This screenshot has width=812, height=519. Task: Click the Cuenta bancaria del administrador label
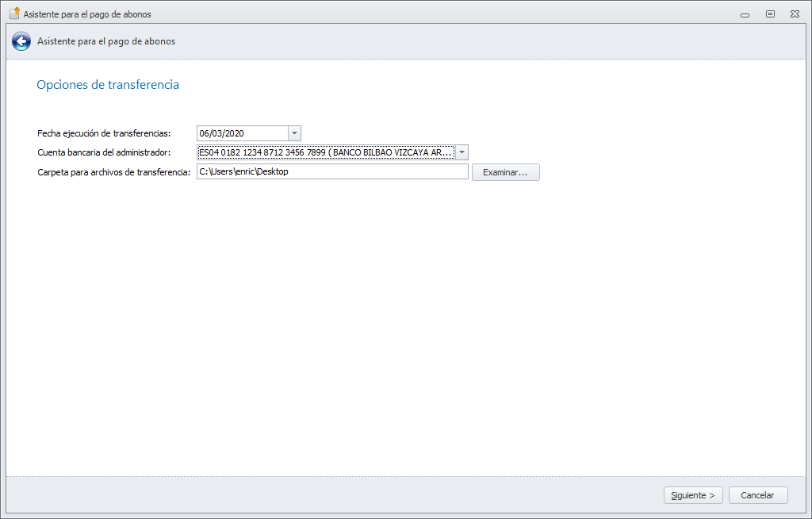tap(104, 152)
